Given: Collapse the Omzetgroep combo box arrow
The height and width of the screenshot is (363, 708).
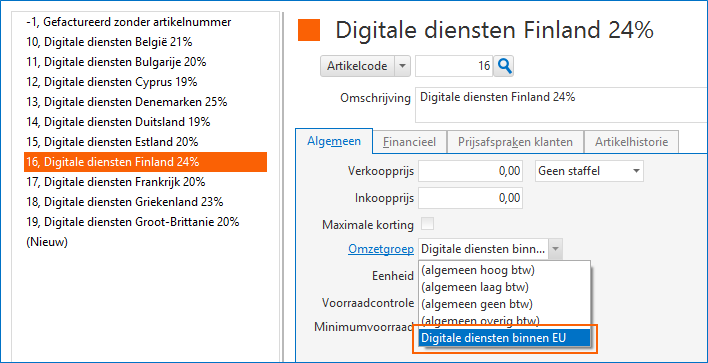Looking at the screenshot, I should pos(556,249).
